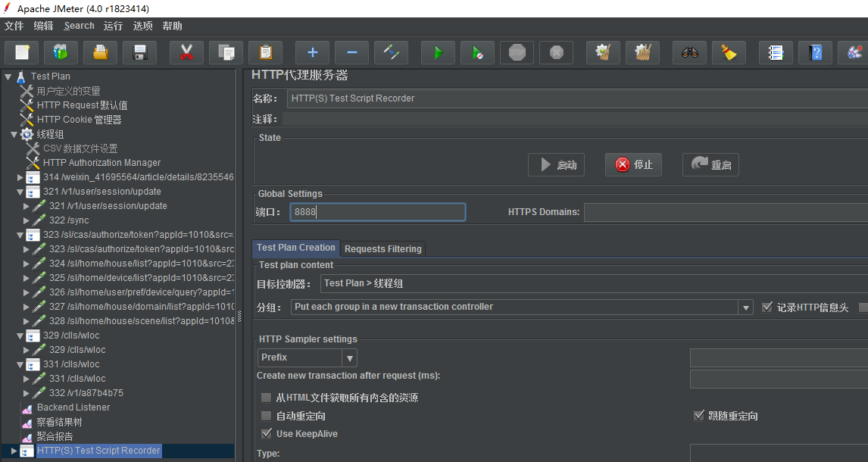Enable 自动重定向 checkbox
This screenshot has height=462, width=868.
267,416
